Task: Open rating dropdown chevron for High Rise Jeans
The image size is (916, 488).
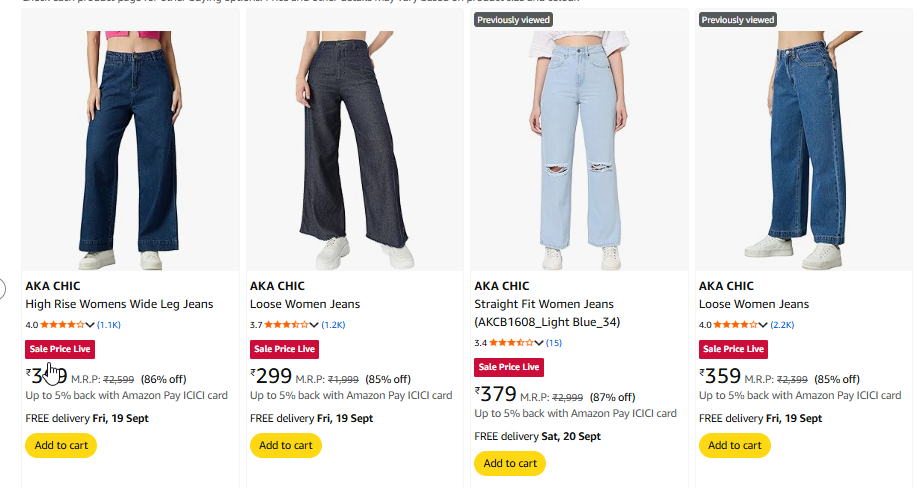Action: click(89, 325)
